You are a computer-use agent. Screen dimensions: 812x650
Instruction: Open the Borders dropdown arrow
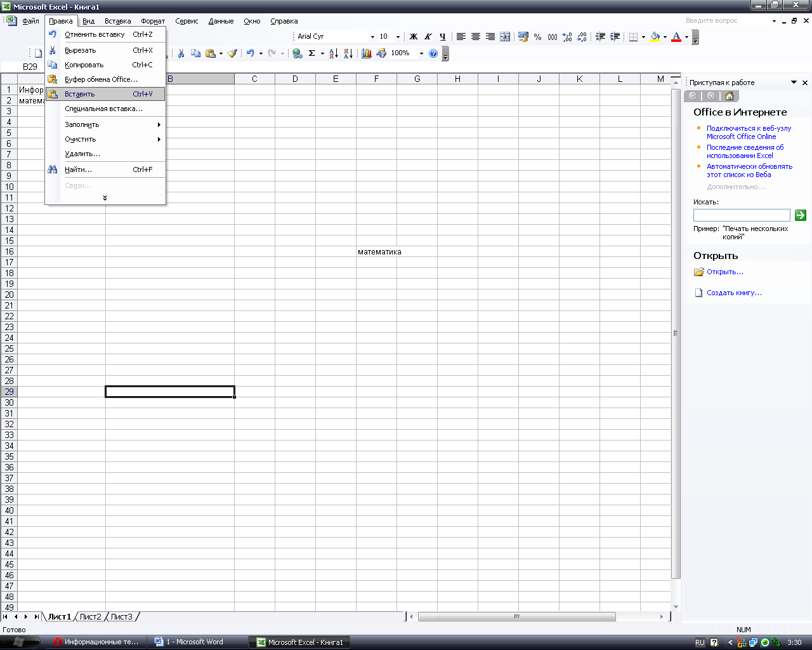[x=643, y=37]
